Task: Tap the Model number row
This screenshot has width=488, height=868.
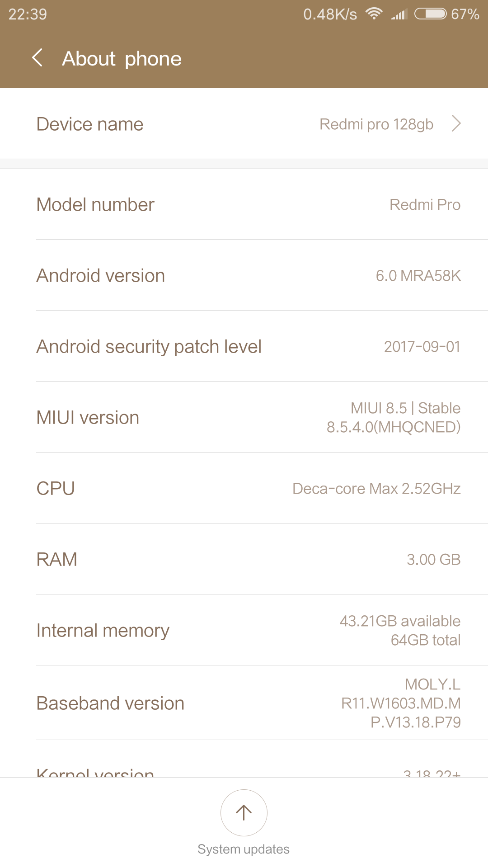Action: coord(244,204)
